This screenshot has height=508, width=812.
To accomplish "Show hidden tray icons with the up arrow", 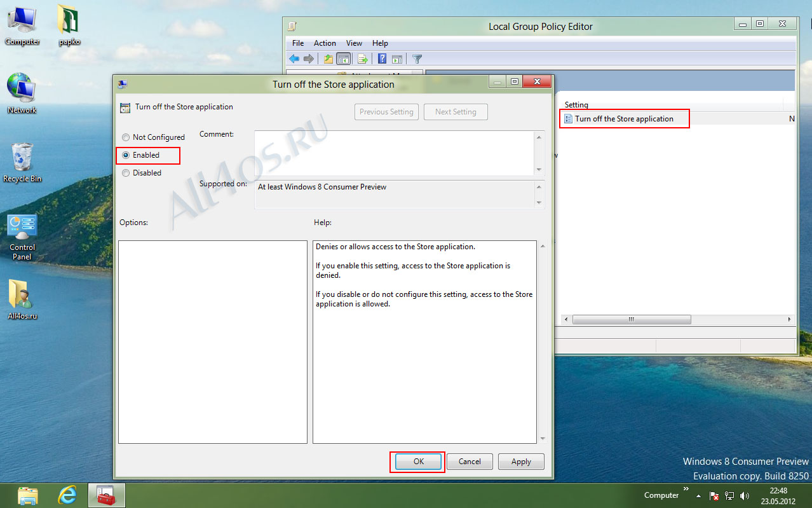I will 698,495.
